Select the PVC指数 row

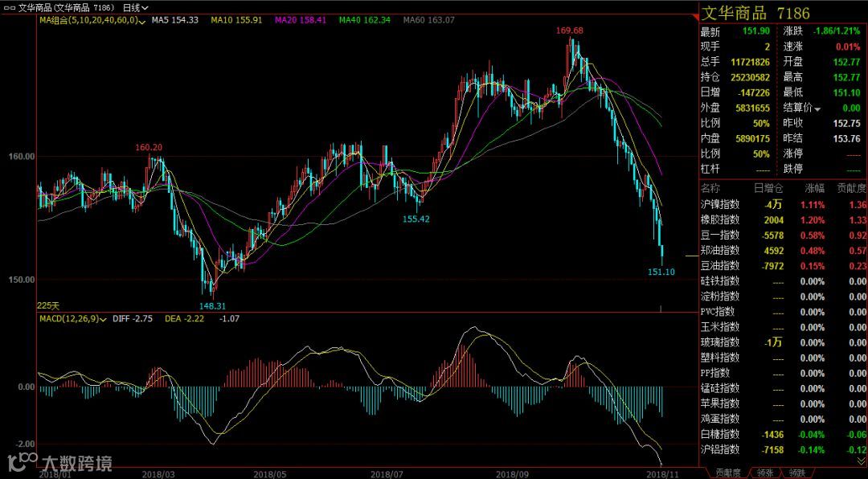coord(783,312)
